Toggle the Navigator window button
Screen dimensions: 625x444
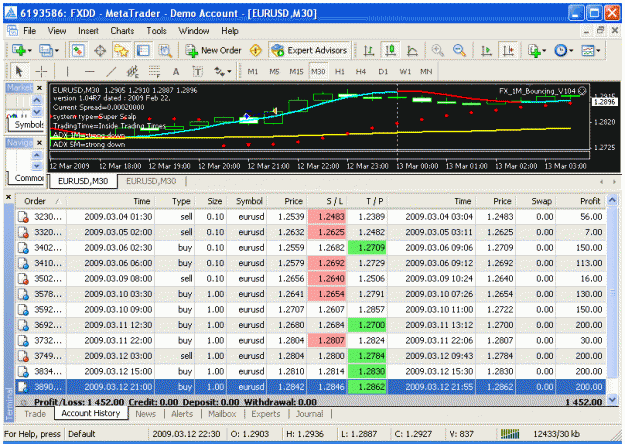122,51
